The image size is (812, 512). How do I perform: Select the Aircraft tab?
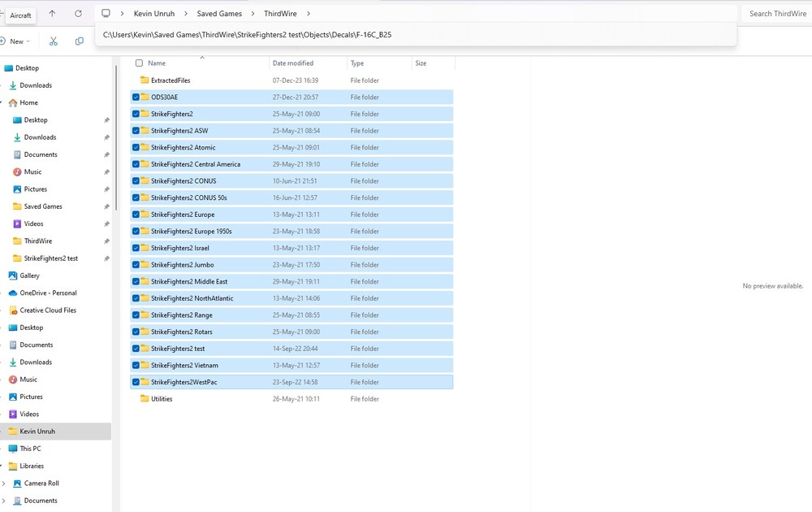click(x=19, y=15)
